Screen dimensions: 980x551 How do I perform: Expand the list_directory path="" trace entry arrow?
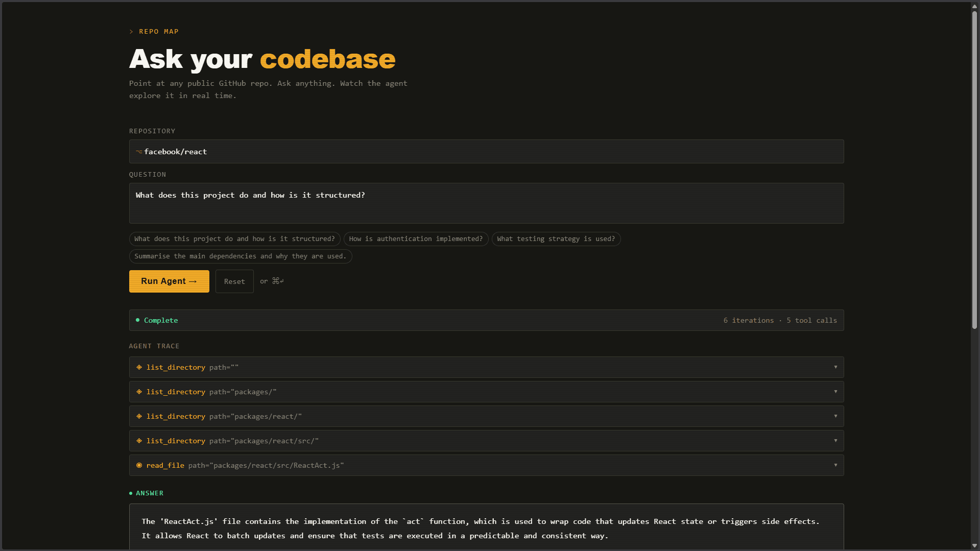click(835, 367)
